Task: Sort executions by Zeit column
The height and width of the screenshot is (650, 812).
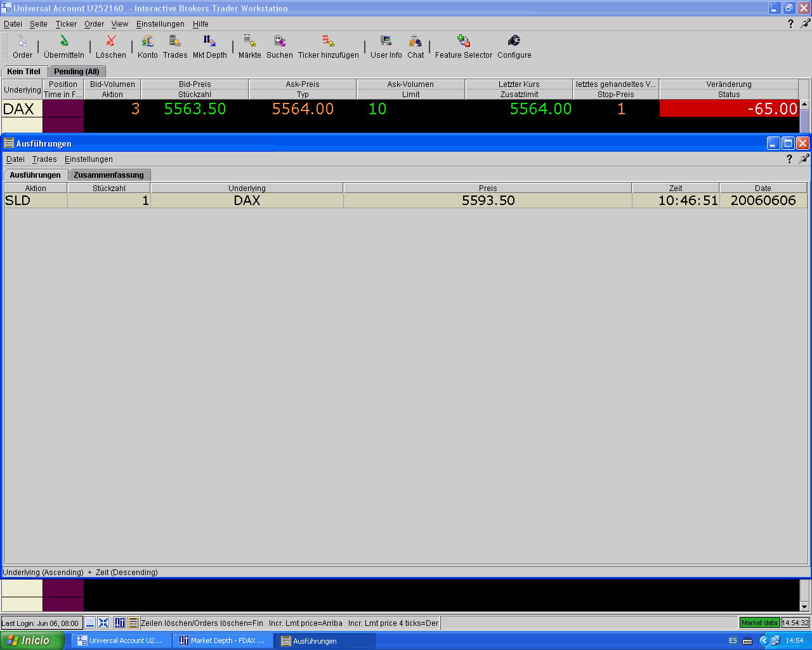Action: [x=676, y=189]
